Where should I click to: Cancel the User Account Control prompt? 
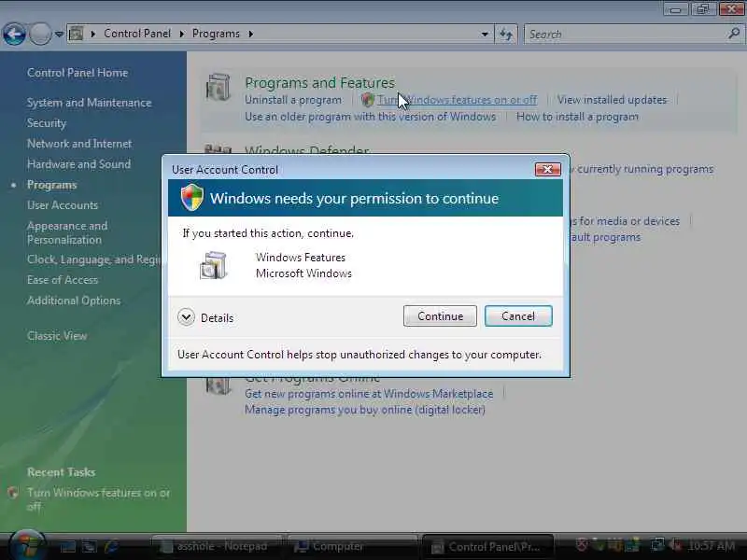(518, 316)
